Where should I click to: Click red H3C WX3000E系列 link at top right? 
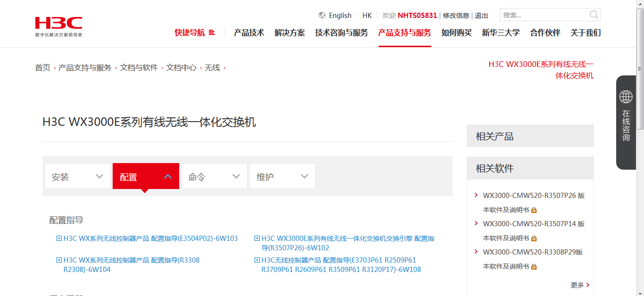[541, 70]
